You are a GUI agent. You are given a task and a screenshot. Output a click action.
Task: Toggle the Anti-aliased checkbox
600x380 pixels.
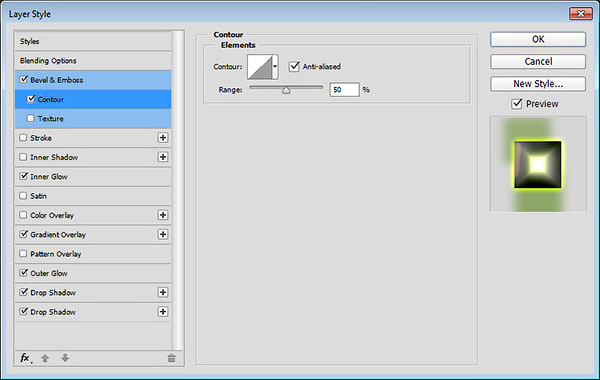pos(294,66)
